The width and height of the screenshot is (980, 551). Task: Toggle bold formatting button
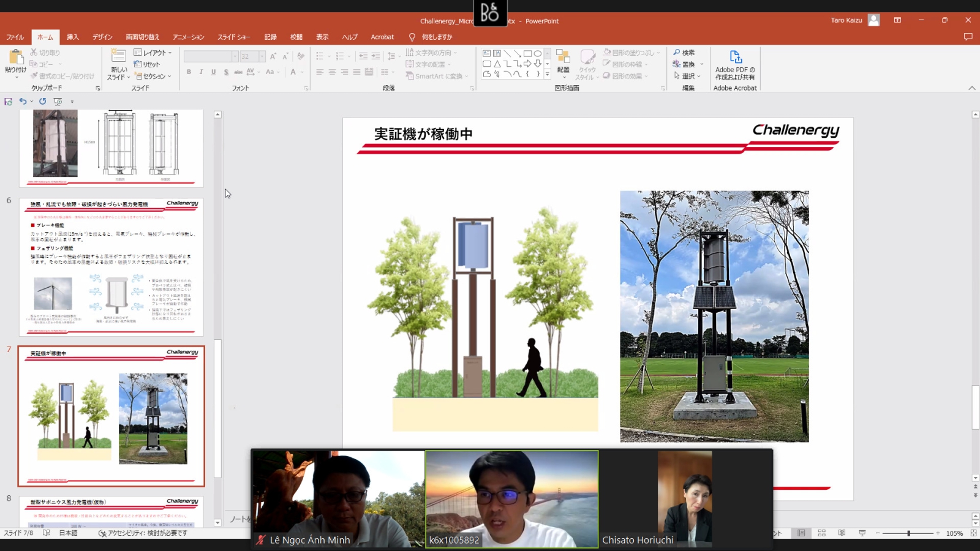(189, 72)
